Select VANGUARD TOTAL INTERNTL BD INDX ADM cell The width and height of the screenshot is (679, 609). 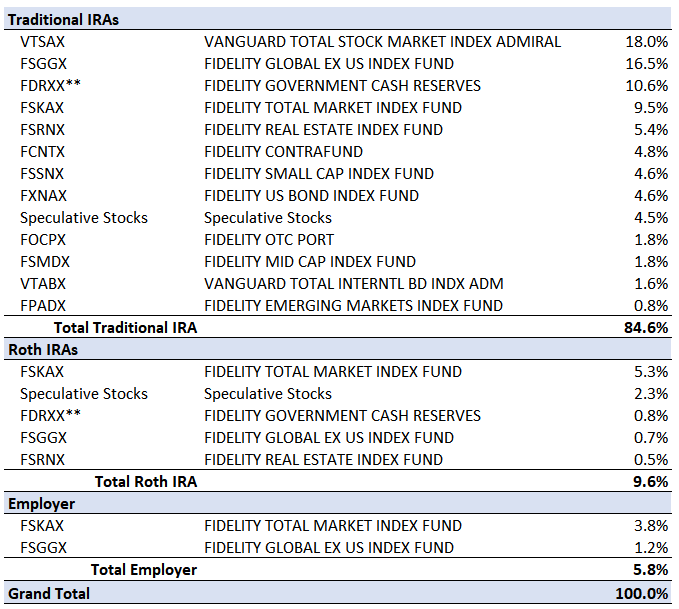point(354,284)
